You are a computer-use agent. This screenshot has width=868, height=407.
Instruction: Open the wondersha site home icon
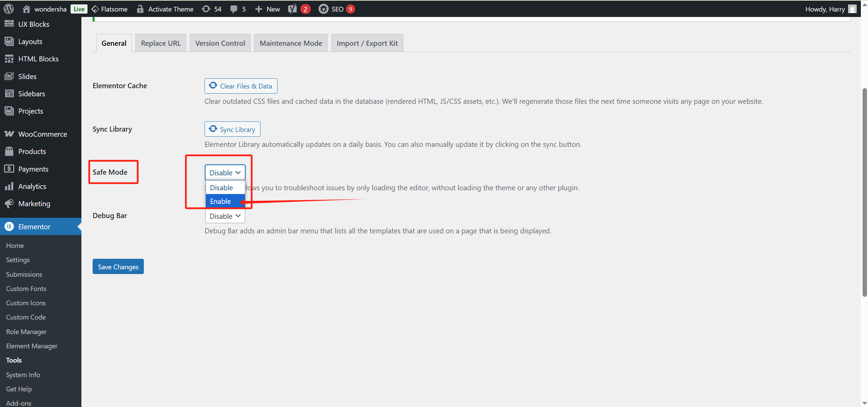click(x=26, y=9)
